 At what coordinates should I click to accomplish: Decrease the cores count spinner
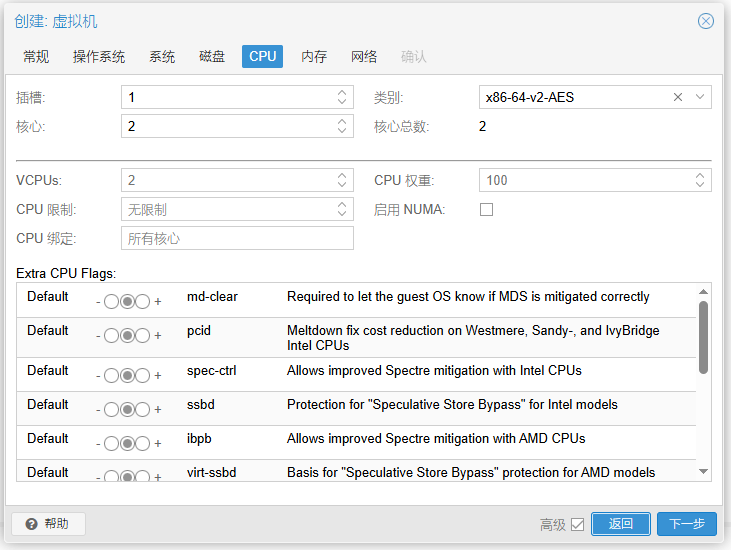point(342,131)
